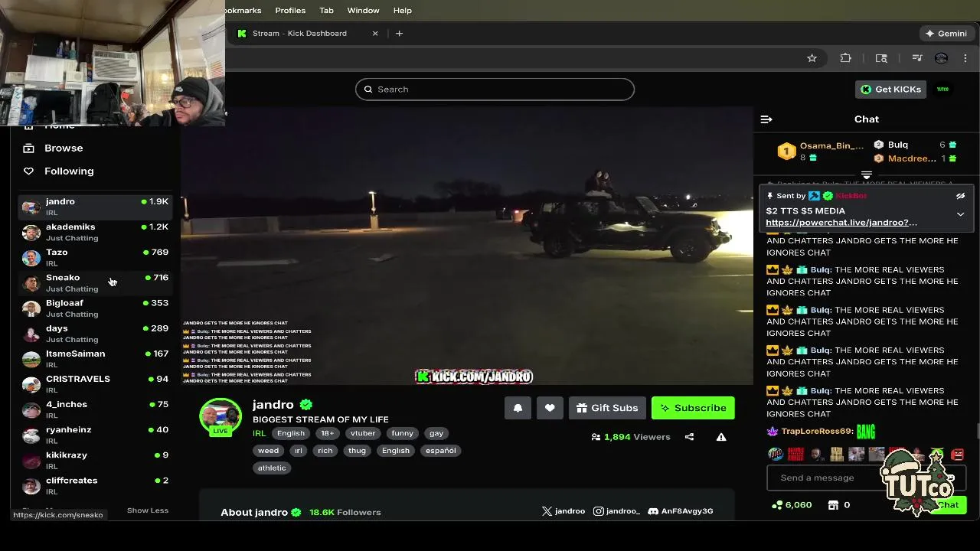980x551 pixels.
Task: Open Sneako avatar in sidebar
Action: (31, 282)
